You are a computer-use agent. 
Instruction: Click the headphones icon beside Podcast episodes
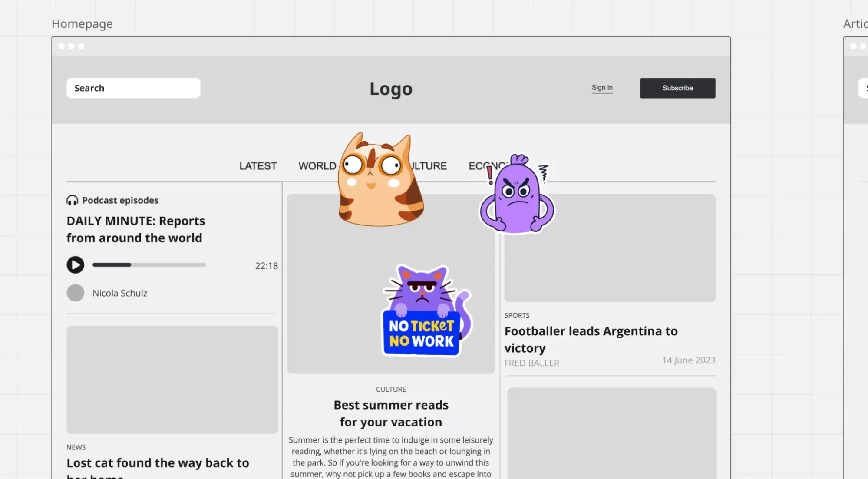72,200
